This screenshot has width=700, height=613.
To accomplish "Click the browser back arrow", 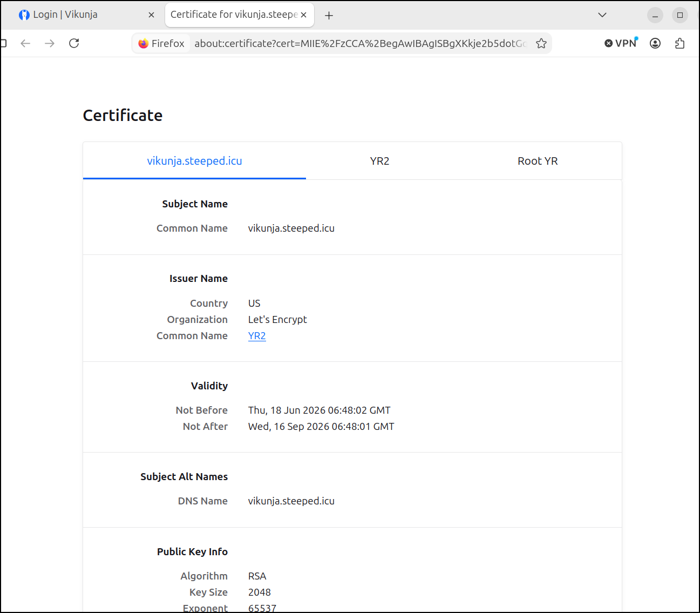I will tap(25, 43).
